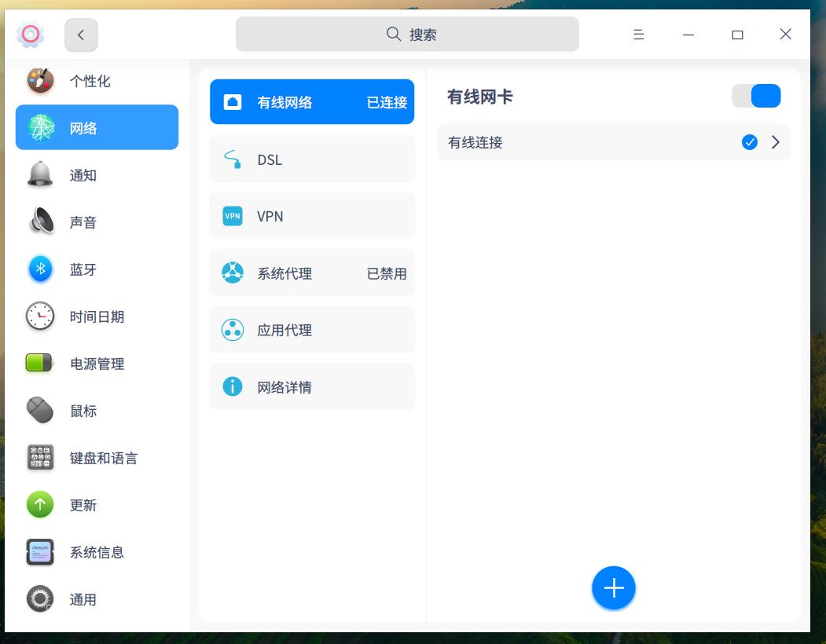
Task: Click the Network Details info icon
Action: 232,386
